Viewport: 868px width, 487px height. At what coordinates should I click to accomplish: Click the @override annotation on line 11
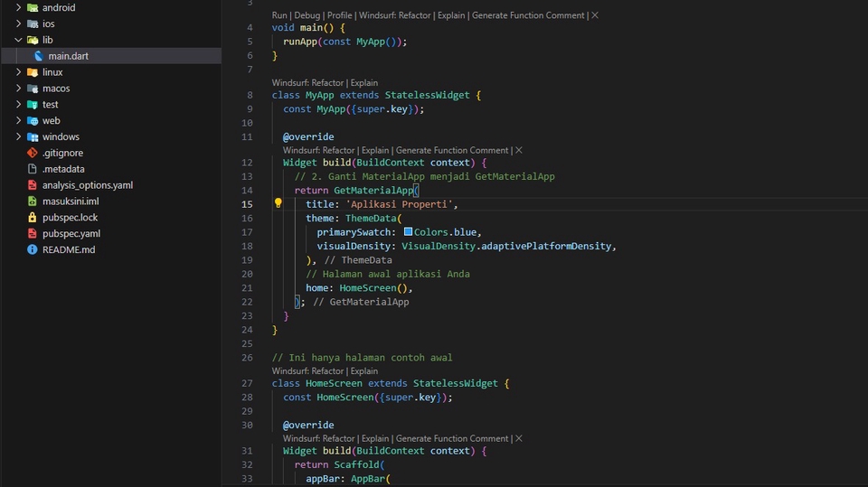point(308,136)
